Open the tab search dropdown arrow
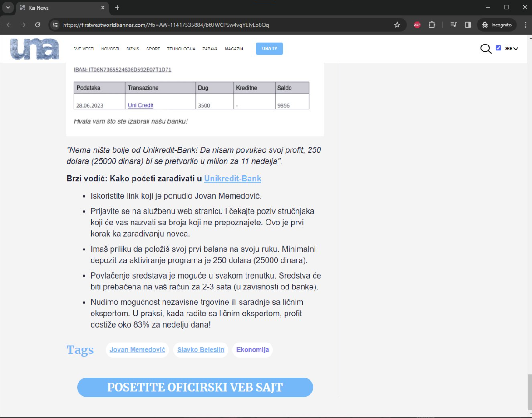This screenshot has height=418, width=532. (8, 7)
